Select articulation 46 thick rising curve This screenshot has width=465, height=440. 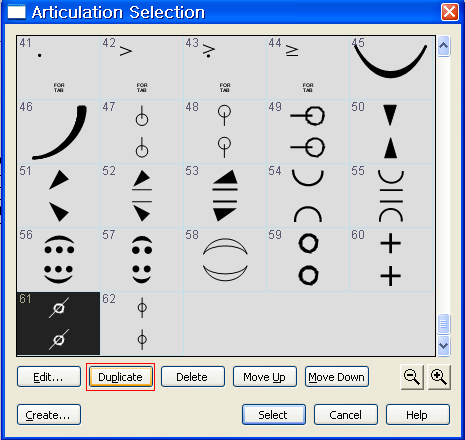(59, 132)
